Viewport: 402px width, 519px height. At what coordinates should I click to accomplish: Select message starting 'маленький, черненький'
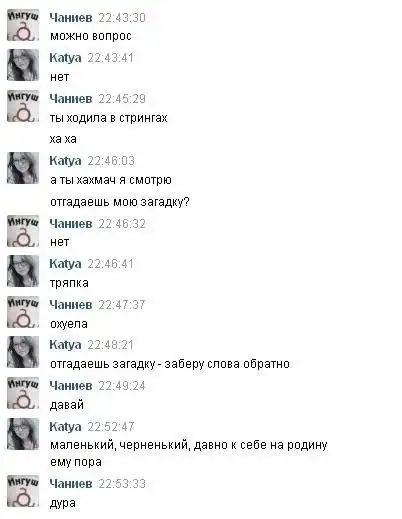(x=189, y=453)
